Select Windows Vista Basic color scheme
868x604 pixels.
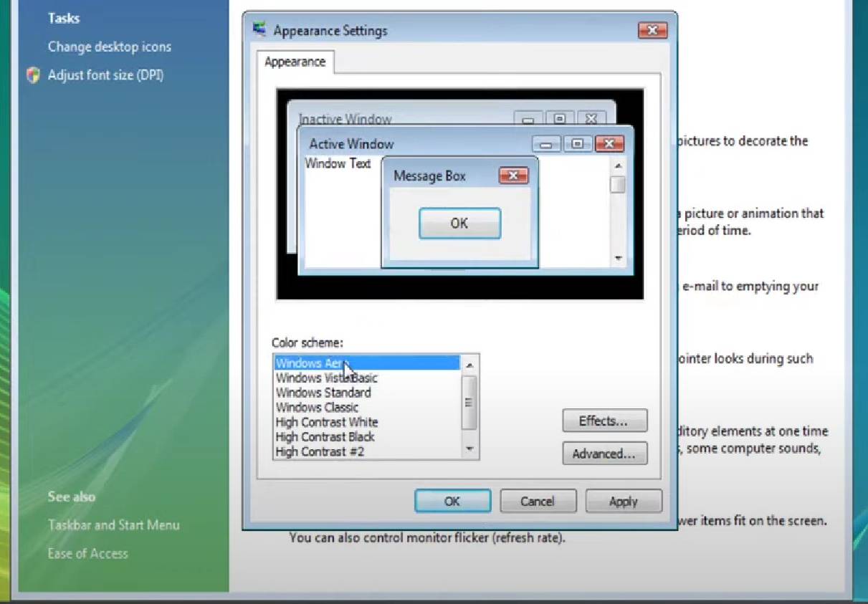pos(367,378)
